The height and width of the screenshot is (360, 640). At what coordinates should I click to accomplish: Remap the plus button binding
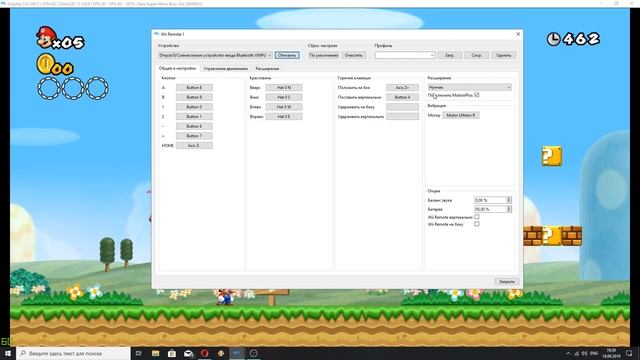[194, 136]
